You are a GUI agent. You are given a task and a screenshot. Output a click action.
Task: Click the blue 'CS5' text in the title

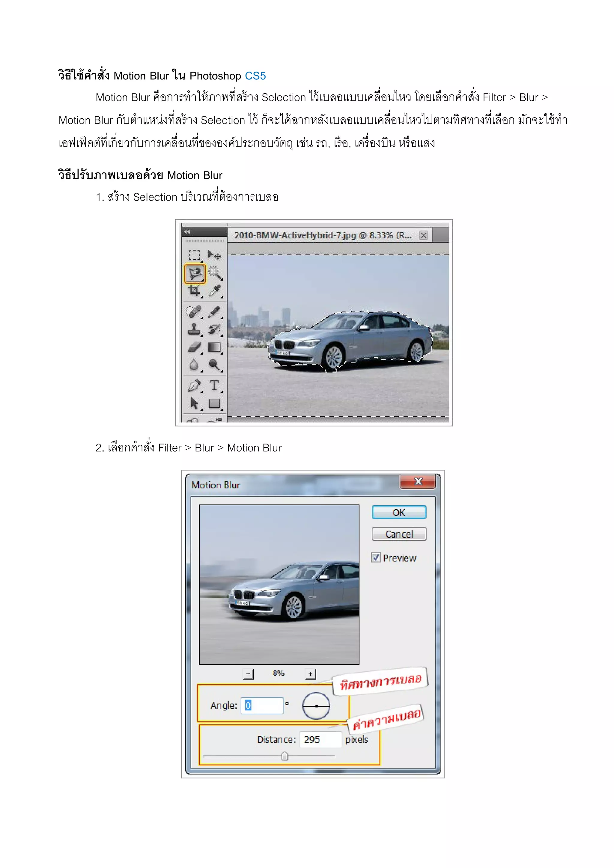click(255, 76)
